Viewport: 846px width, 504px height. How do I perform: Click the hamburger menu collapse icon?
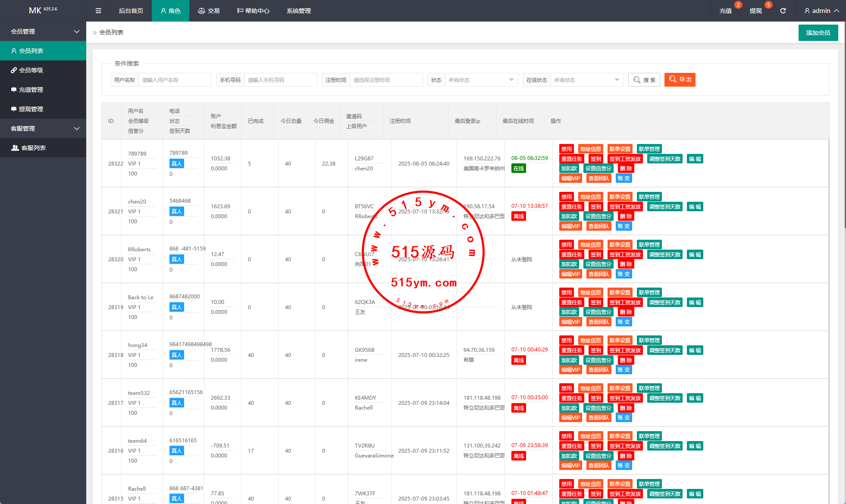coord(98,11)
